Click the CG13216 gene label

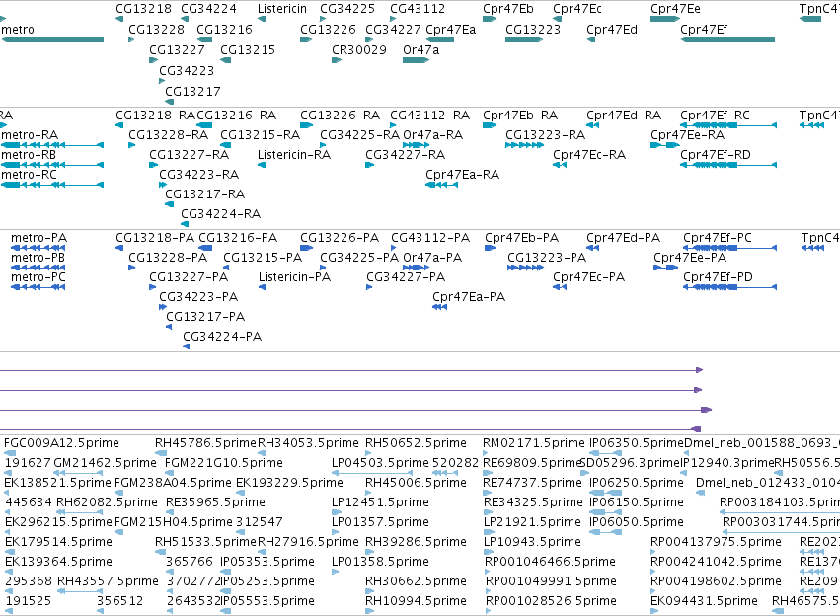pos(224,29)
